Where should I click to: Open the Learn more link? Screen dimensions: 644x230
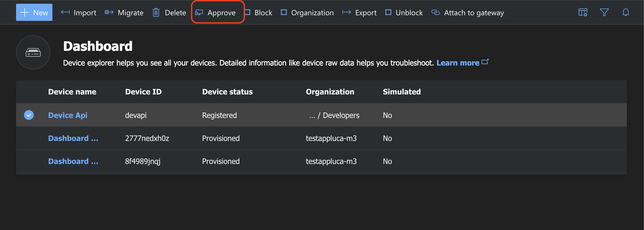[x=458, y=63]
